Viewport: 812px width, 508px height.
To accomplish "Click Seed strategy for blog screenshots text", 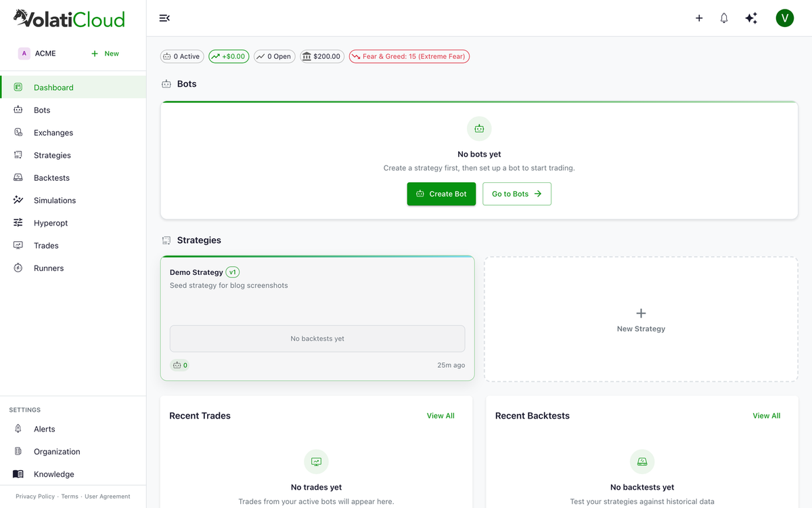I will point(229,286).
